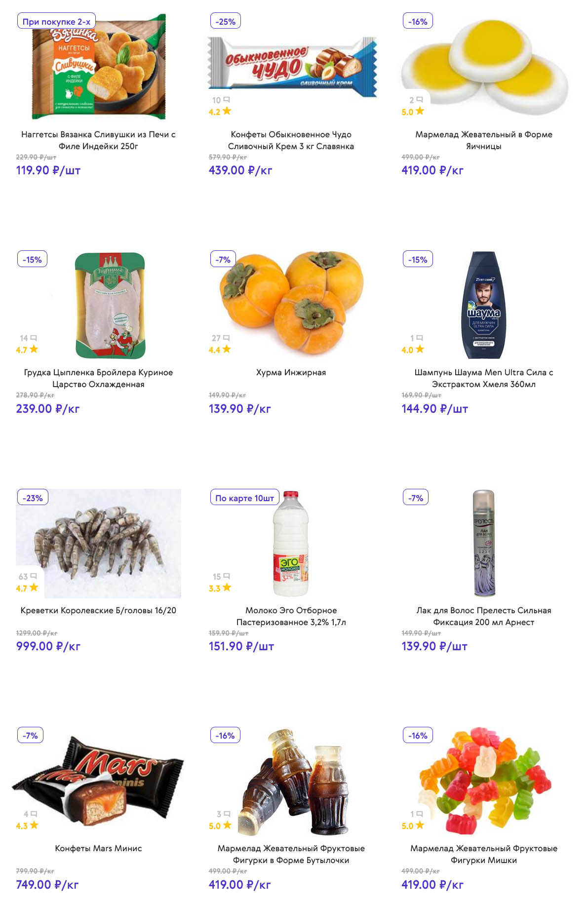Image resolution: width=588 pixels, height=907 pixels.
Task: Click the При покупке 2-х badge
Action: coord(56,21)
